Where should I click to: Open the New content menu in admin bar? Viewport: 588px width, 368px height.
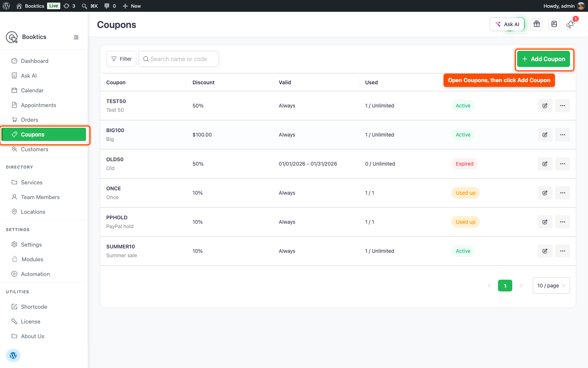[132, 6]
